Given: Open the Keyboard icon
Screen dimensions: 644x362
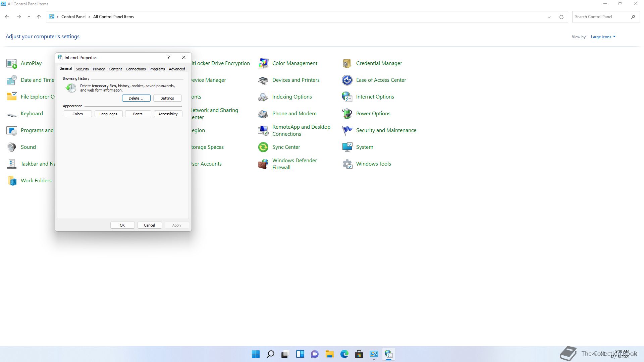Looking at the screenshot, I should (12, 115).
